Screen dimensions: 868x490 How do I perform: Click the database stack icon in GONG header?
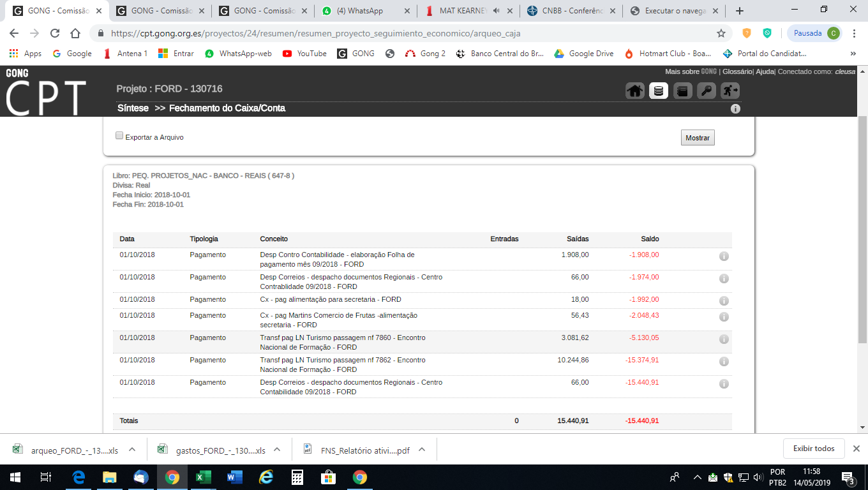pyautogui.click(x=659, y=91)
